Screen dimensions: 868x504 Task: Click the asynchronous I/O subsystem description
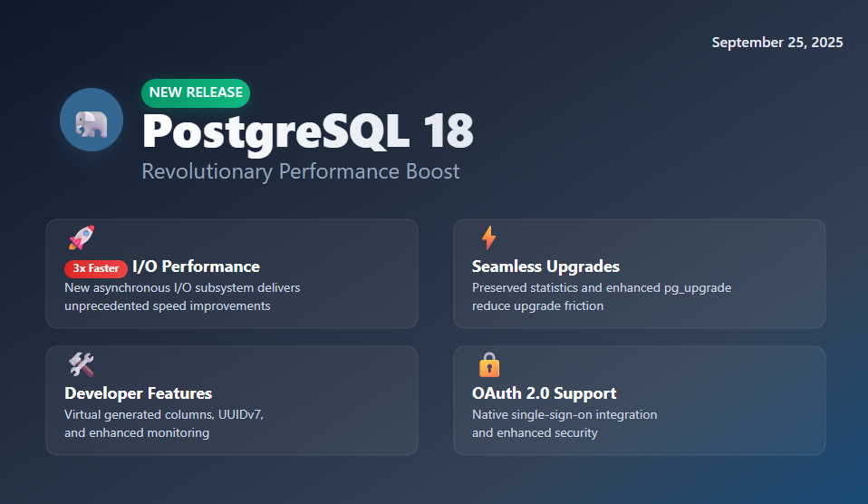(x=182, y=287)
